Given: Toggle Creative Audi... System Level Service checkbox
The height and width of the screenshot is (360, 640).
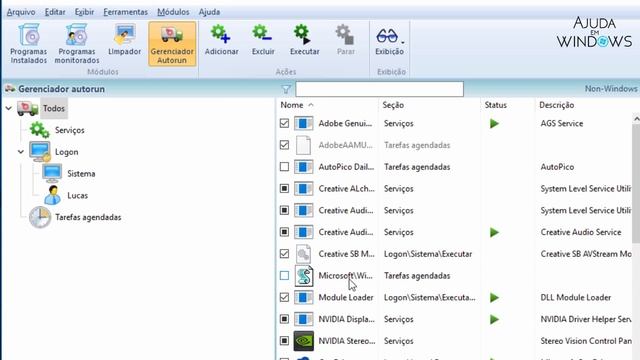Looking at the screenshot, I should tap(284, 210).
